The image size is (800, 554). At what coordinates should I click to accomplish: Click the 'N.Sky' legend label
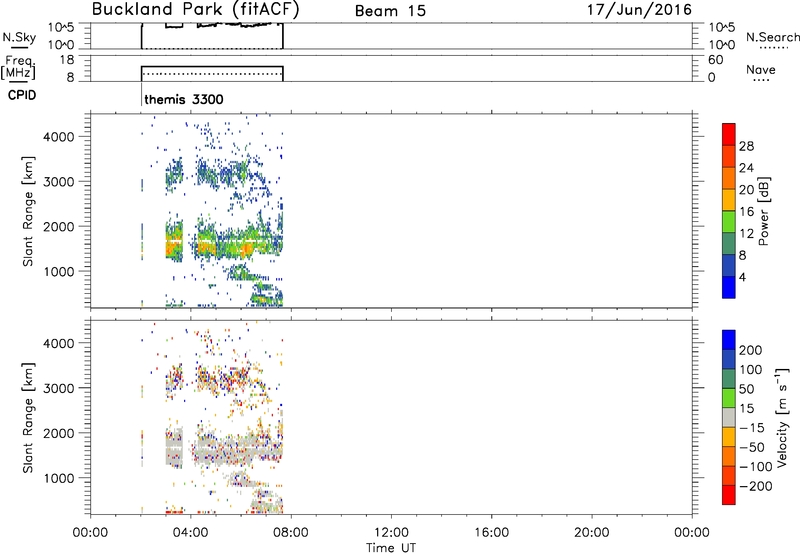point(19,37)
